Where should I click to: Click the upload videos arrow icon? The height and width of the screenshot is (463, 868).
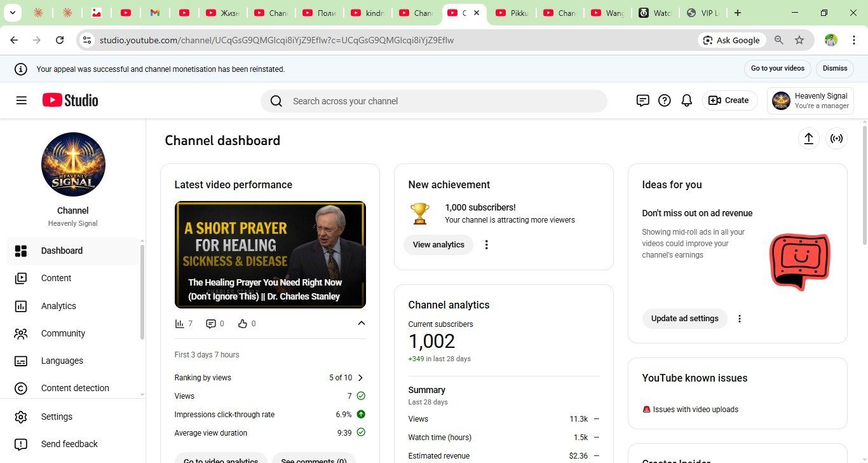(808, 139)
